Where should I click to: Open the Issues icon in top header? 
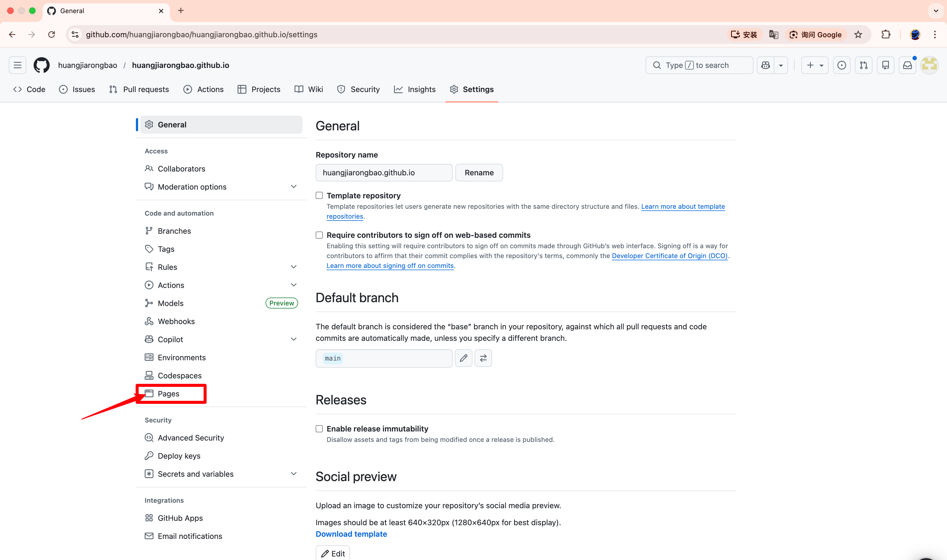(x=842, y=65)
